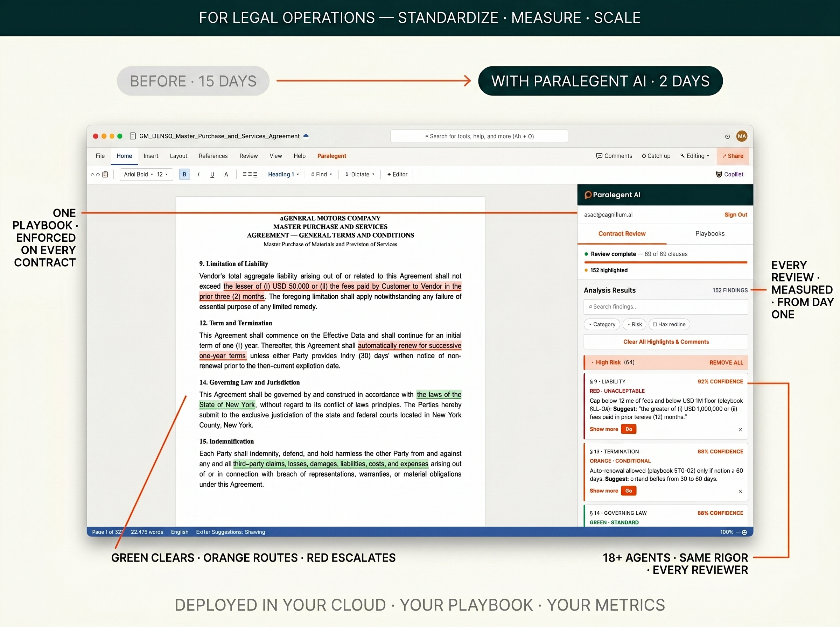Click Clear All Highlights & Comments
840x627 pixels.
(x=666, y=342)
